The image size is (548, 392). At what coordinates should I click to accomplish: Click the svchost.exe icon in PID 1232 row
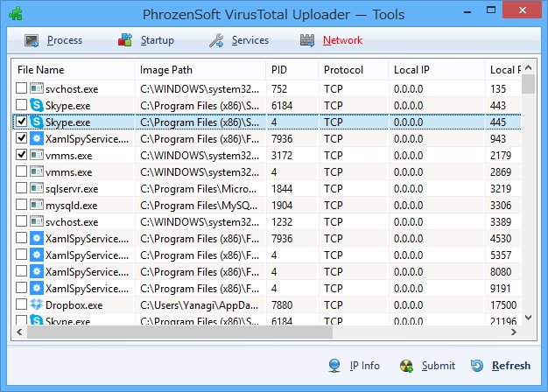tap(37, 222)
